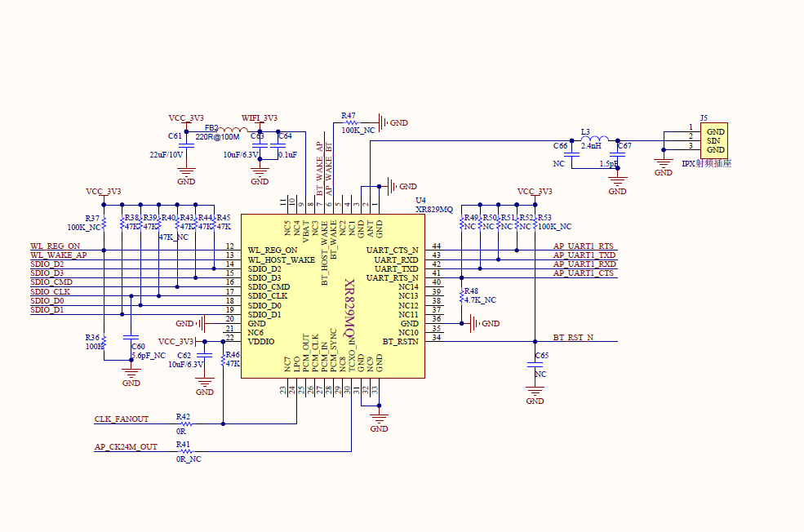This screenshot has width=804, height=532.
Task: Select the J5 connector designator
Action: click(x=704, y=117)
